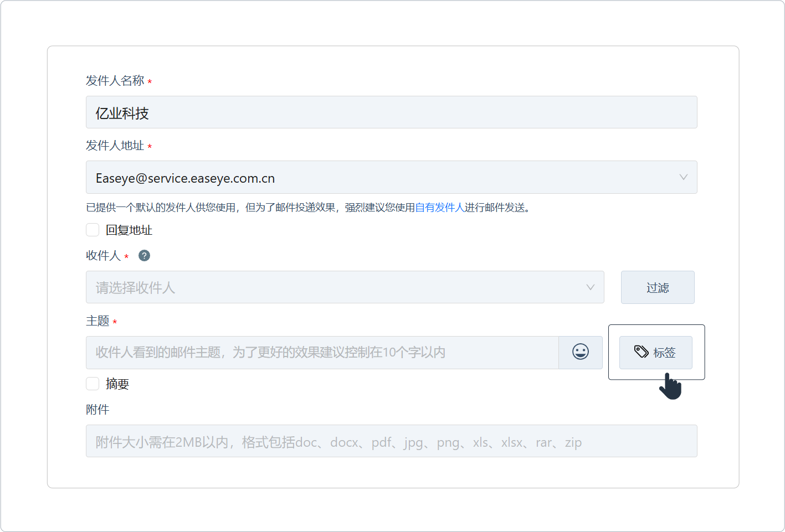Click the 发件人地址 label text

[115, 146]
